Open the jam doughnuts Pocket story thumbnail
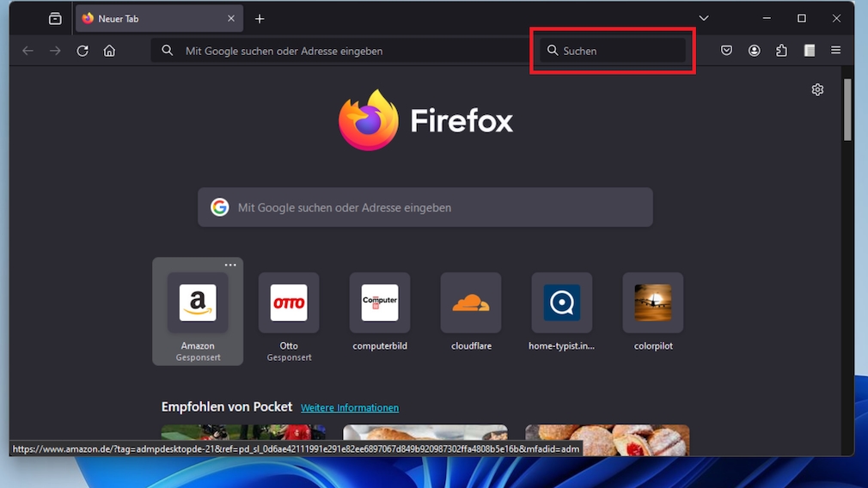868x488 pixels. click(608, 440)
